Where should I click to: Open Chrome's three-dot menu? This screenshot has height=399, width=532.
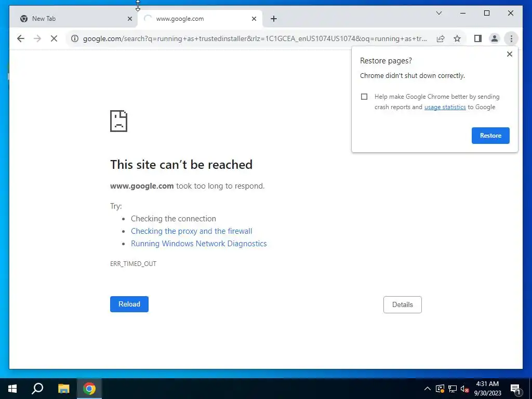pyautogui.click(x=511, y=38)
